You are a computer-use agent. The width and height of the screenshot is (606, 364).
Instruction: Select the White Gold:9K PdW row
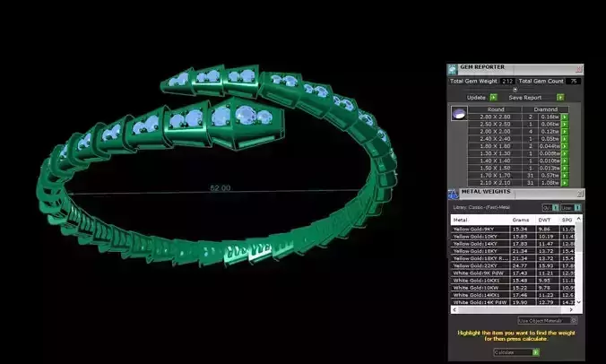click(x=513, y=273)
